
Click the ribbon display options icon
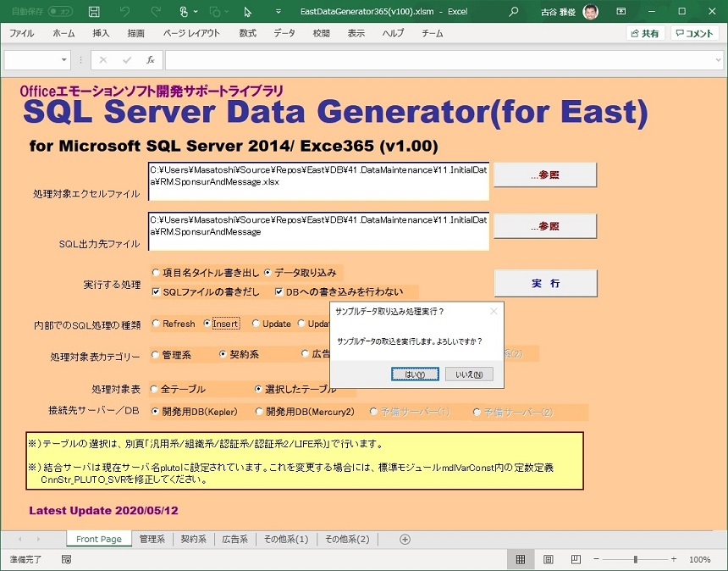pyautogui.click(x=620, y=12)
